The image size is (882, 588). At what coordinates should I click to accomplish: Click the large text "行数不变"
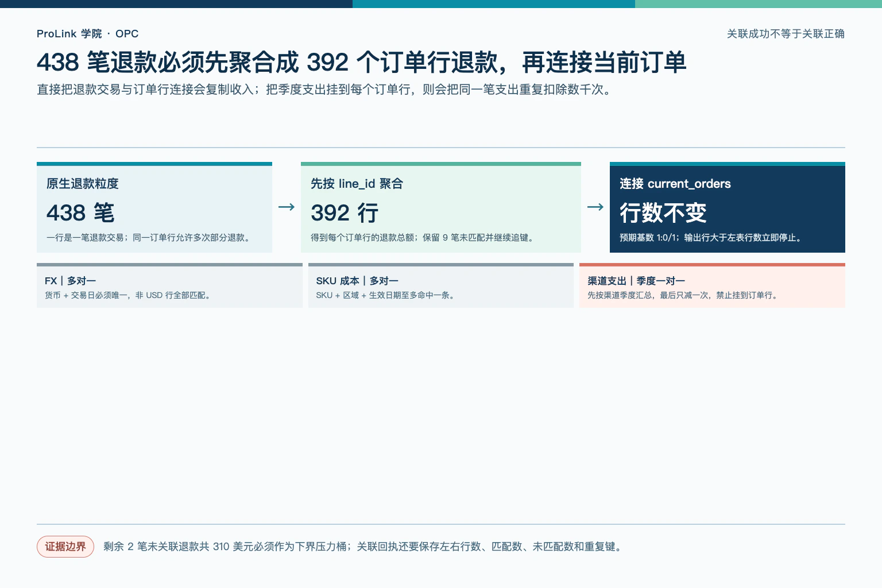point(663,213)
